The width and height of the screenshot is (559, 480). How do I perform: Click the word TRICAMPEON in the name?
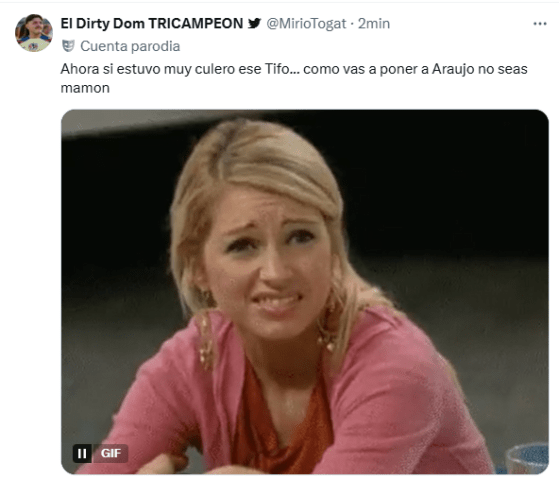196,24
